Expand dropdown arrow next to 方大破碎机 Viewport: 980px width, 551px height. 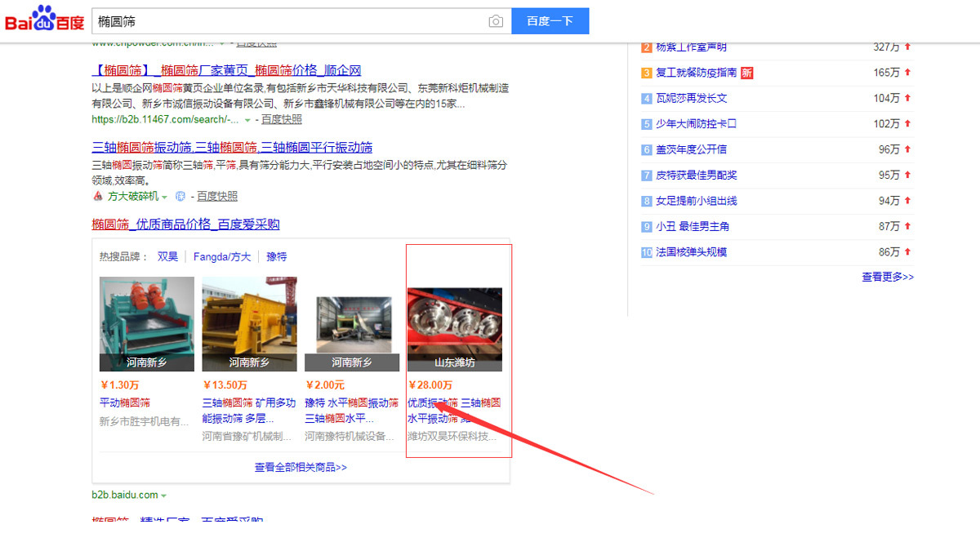[164, 198]
